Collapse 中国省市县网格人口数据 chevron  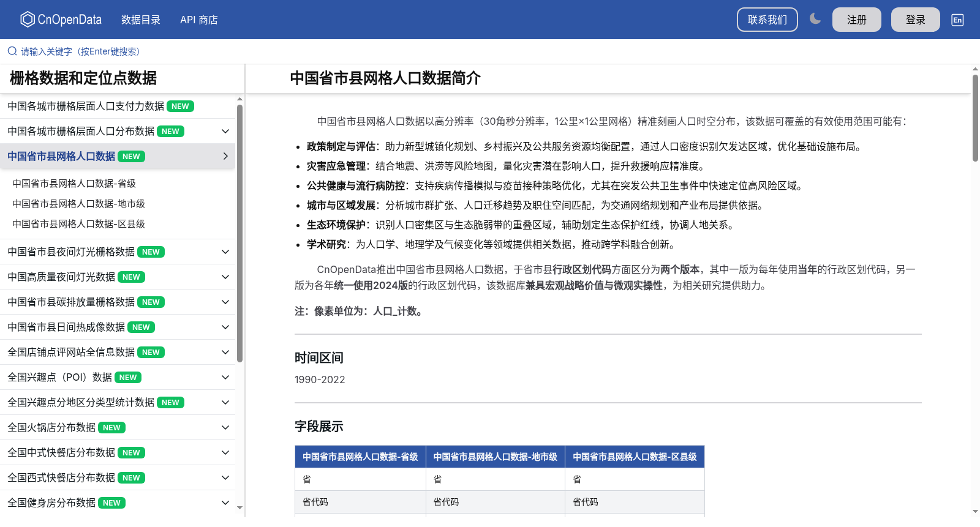point(225,156)
